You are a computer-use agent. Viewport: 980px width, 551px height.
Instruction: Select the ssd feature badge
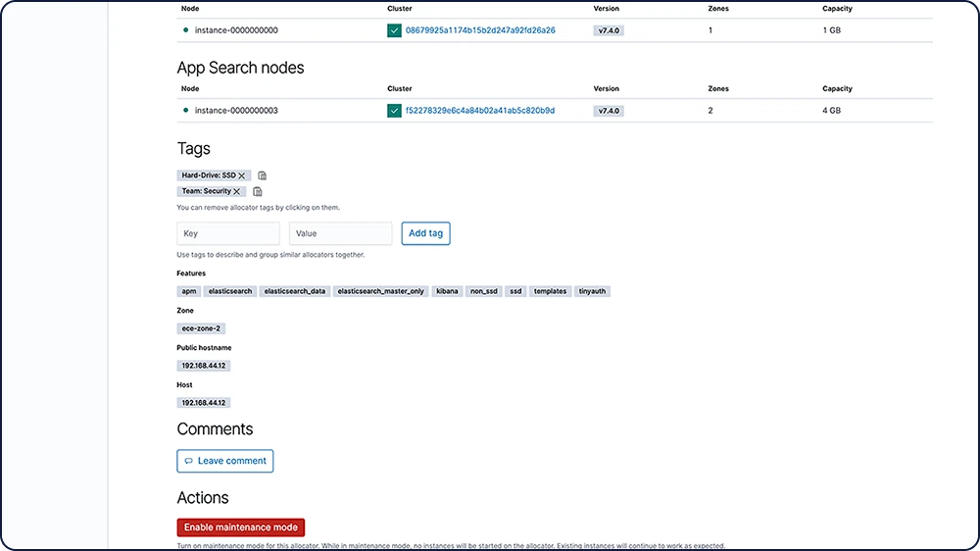(515, 291)
